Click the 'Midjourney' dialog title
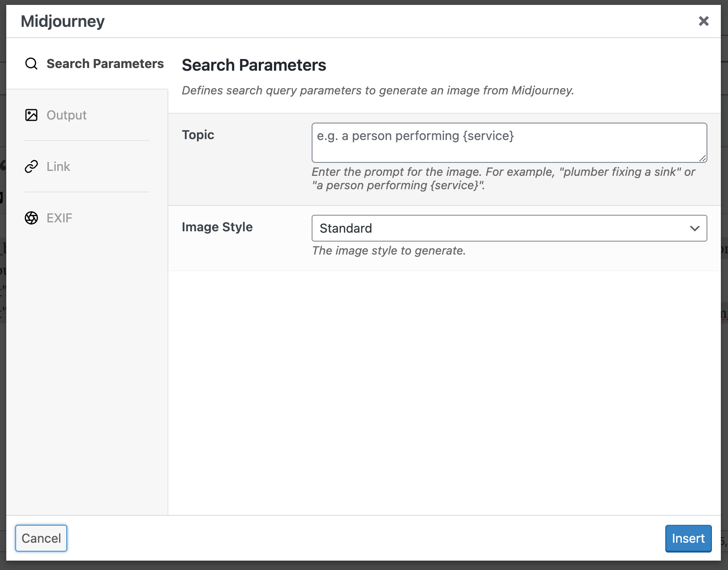Screen dimensions: 728x570 tap(63, 21)
